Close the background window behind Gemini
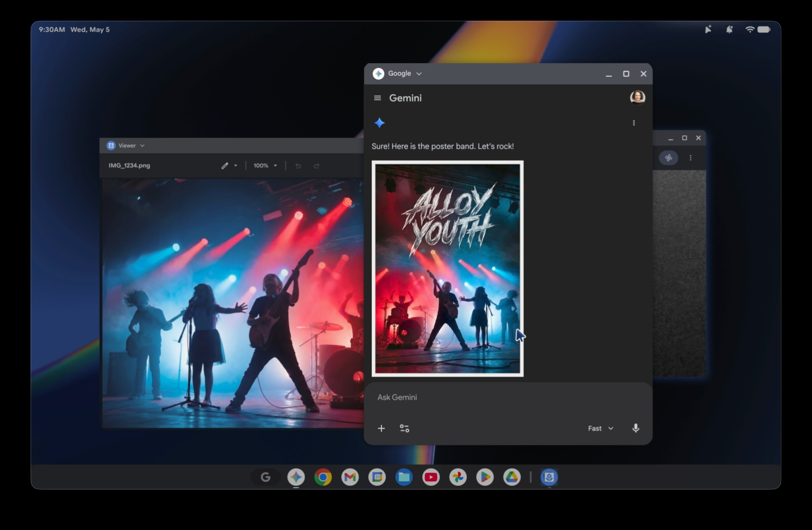The height and width of the screenshot is (530, 812). point(698,138)
